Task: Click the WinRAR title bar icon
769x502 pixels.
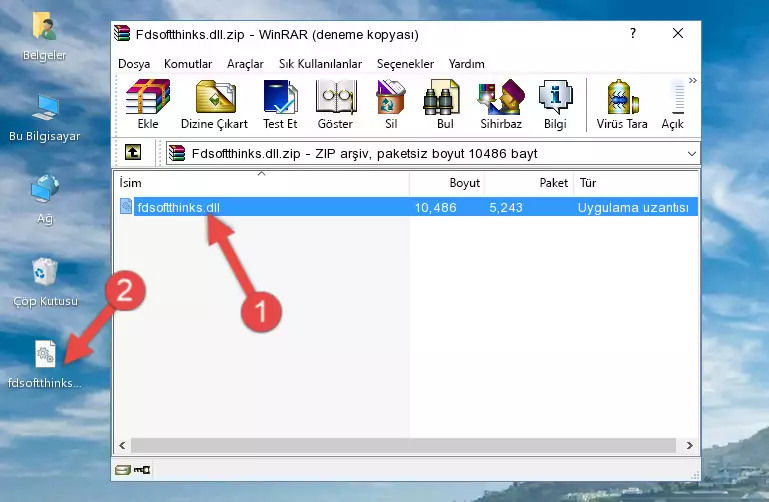Action: [122, 33]
